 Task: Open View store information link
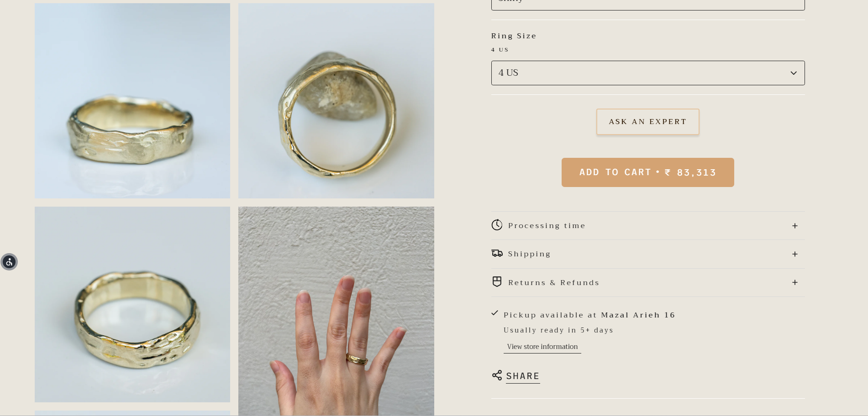(x=542, y=347)
